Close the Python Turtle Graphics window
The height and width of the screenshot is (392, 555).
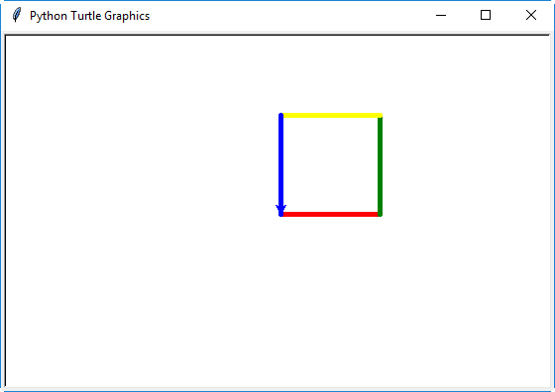coord(531,15)
